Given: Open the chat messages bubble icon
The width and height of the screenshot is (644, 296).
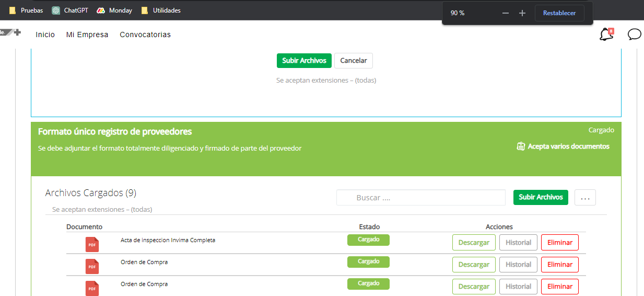Looking at the screenshot, I should (x=634, y=35).
